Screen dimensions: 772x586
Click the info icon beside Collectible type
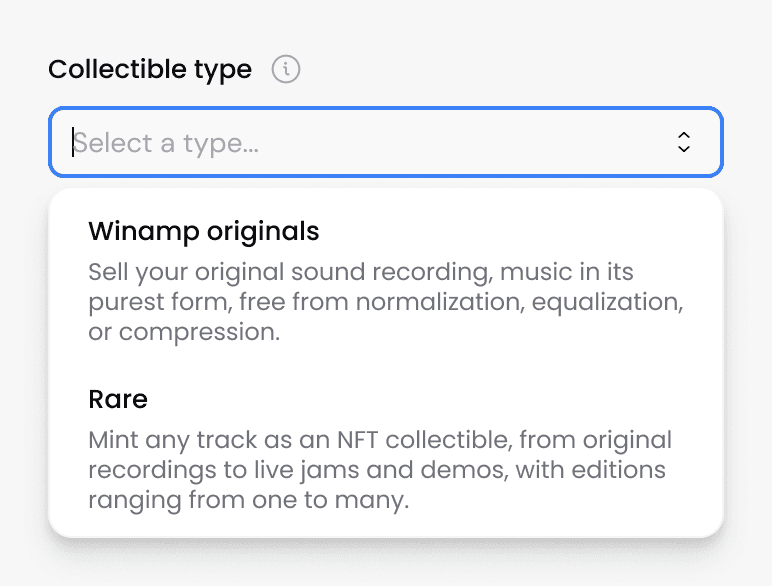pos(286,70)
